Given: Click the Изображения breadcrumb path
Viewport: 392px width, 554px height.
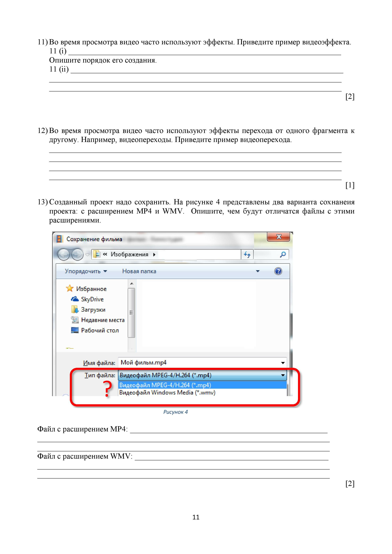Looking at the screenshot, I should coord(129,254).
